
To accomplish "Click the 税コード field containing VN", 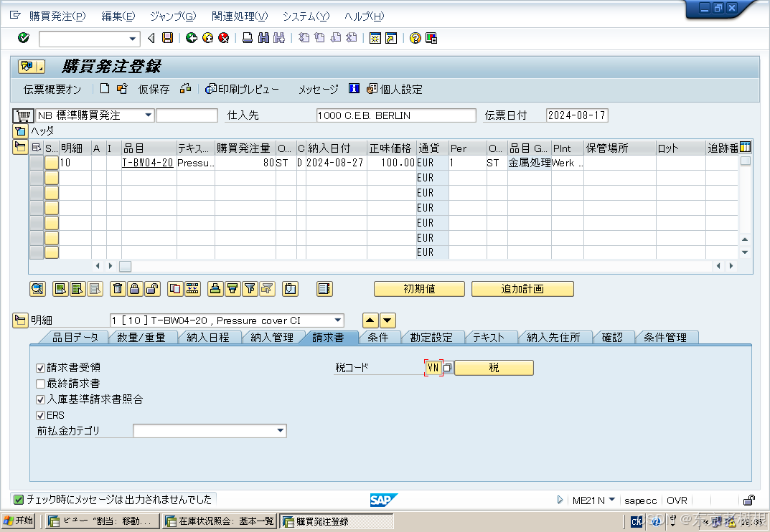I will click(x=433, y=368).
